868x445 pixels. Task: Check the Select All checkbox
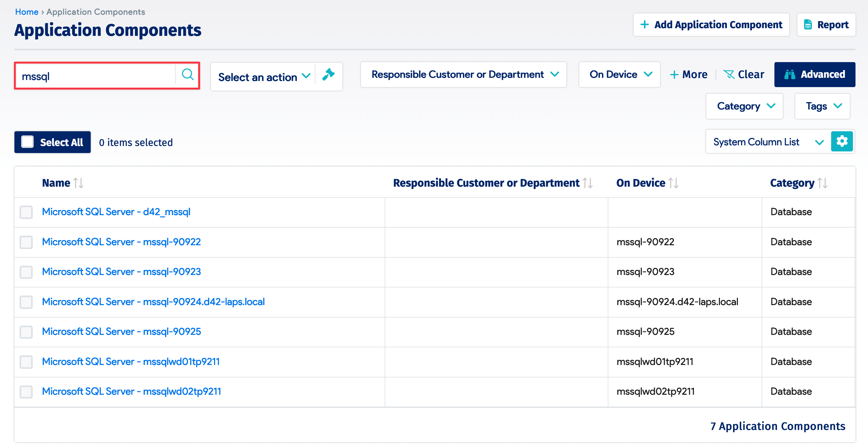pyautogui.click(x=28, y=142)
